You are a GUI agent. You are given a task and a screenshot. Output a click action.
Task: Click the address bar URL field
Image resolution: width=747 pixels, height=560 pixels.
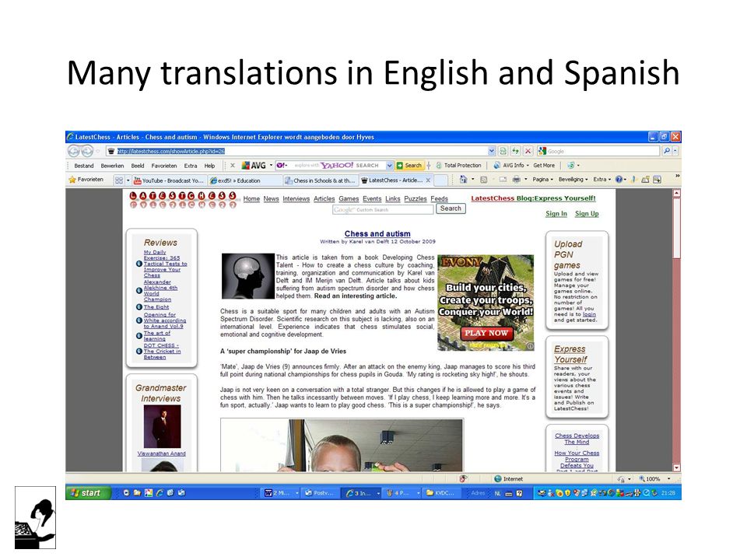(301, 151)
